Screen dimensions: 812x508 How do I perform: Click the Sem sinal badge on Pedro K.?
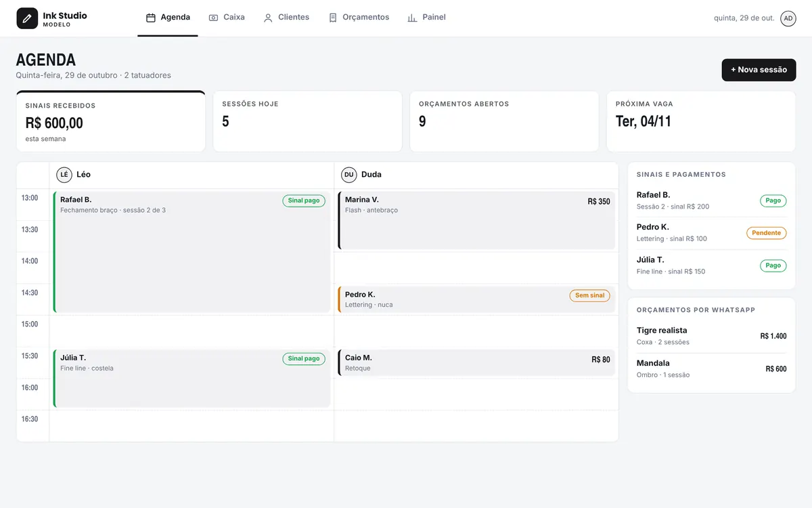[x=590, y=295]
